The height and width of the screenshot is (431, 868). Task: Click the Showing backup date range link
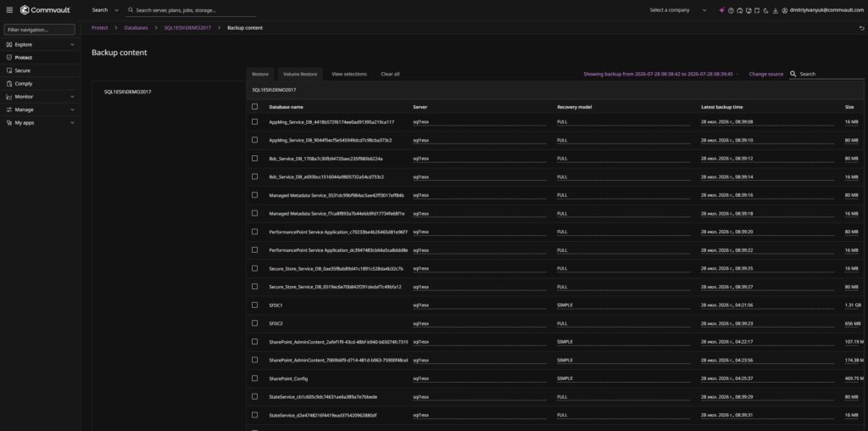click(658, 74)
